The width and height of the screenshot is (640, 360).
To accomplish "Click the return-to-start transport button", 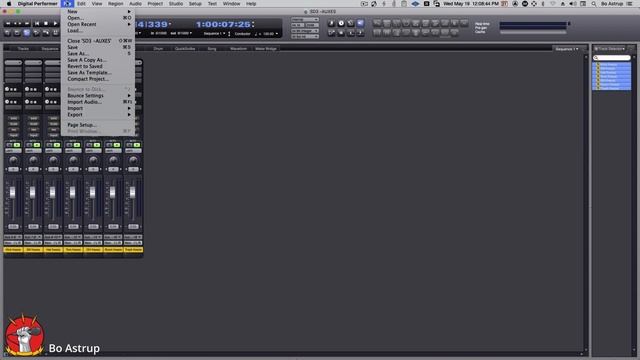I will tap(37, 24).
